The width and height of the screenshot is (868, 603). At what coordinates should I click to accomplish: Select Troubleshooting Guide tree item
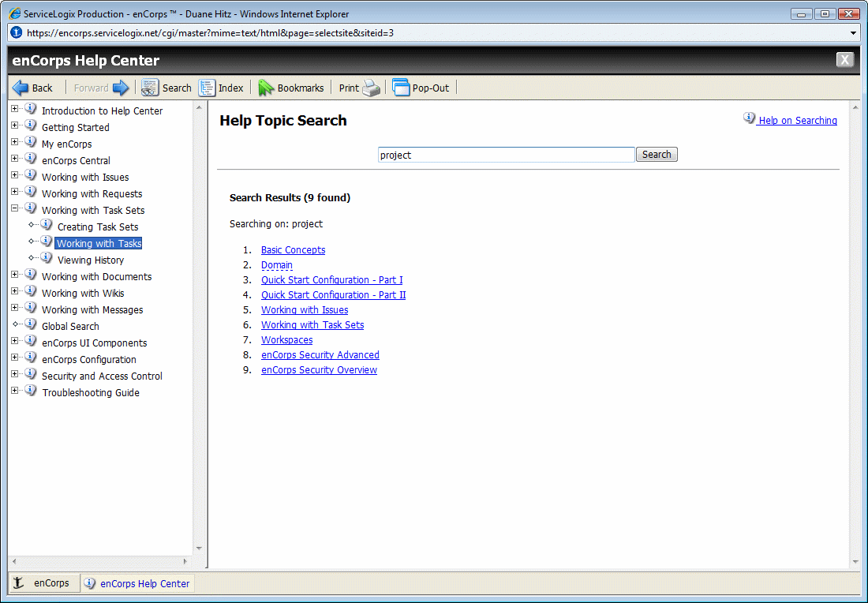(91, 392)
